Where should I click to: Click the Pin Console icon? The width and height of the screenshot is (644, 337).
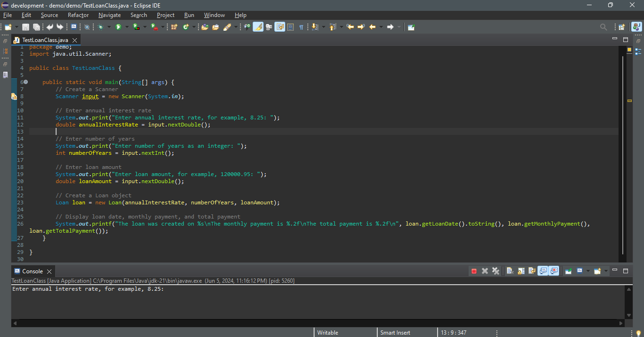point(568,271)
